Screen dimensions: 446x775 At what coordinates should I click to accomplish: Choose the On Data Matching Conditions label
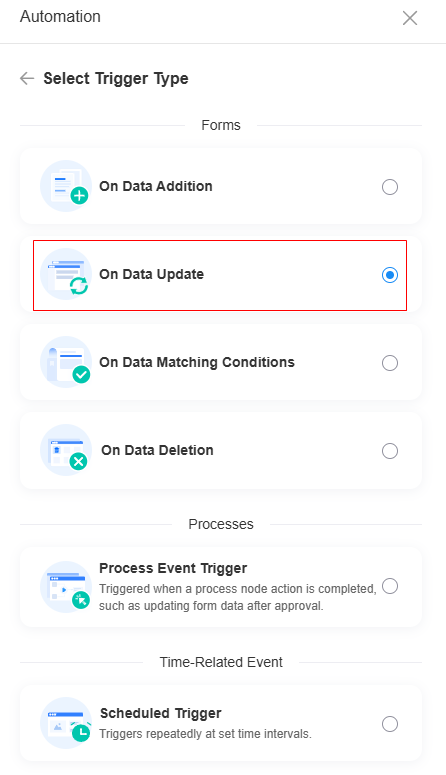click(x=197, y=362)
